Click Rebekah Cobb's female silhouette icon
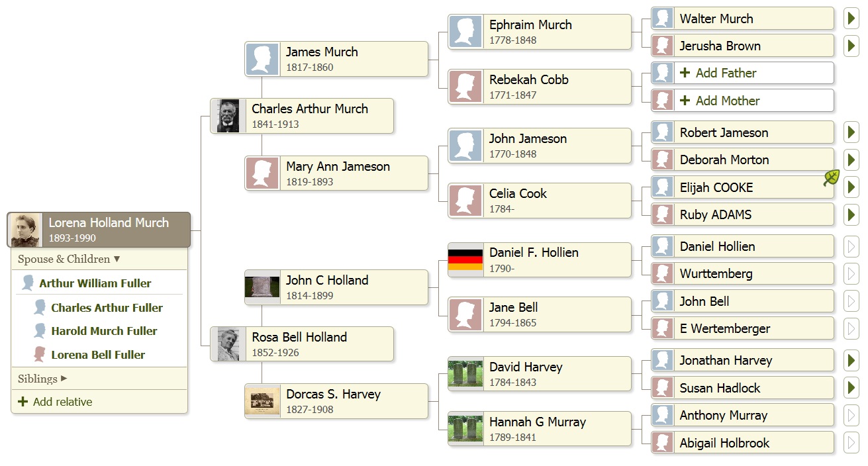868x466 pixels. click(465, 87)
